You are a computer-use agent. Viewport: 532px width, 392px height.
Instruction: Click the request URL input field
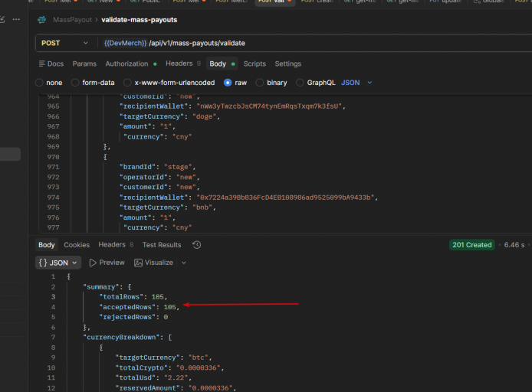[316, 43]
